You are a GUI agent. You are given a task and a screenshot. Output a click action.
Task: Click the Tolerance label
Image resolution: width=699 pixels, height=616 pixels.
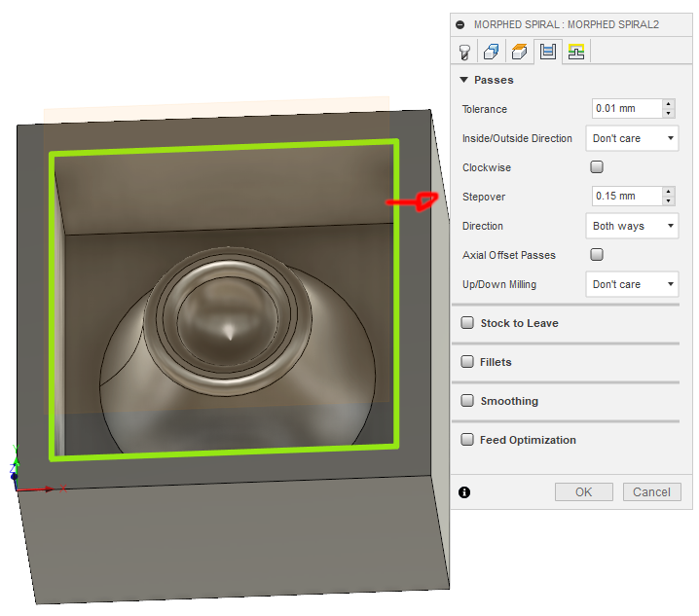[x=485, y=109]
